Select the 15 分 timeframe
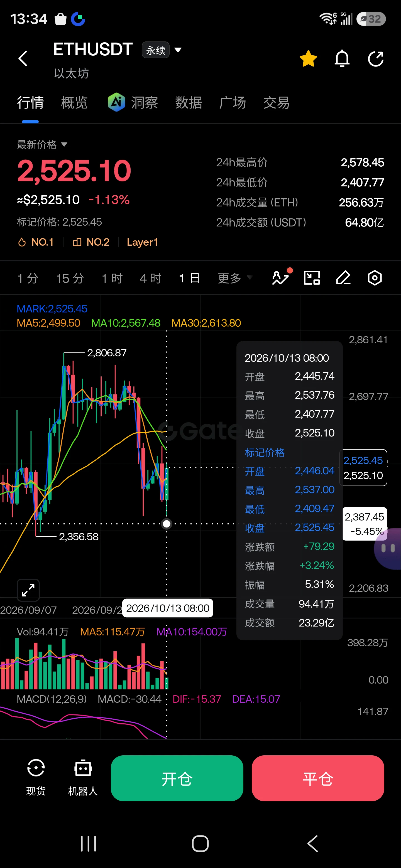This screenshot has width=401, height=868. click(70, 278)
